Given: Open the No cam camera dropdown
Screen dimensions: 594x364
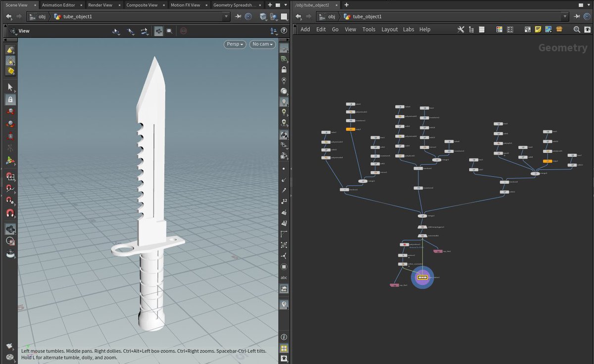Looking at the screenshot, I should point(263,44).
